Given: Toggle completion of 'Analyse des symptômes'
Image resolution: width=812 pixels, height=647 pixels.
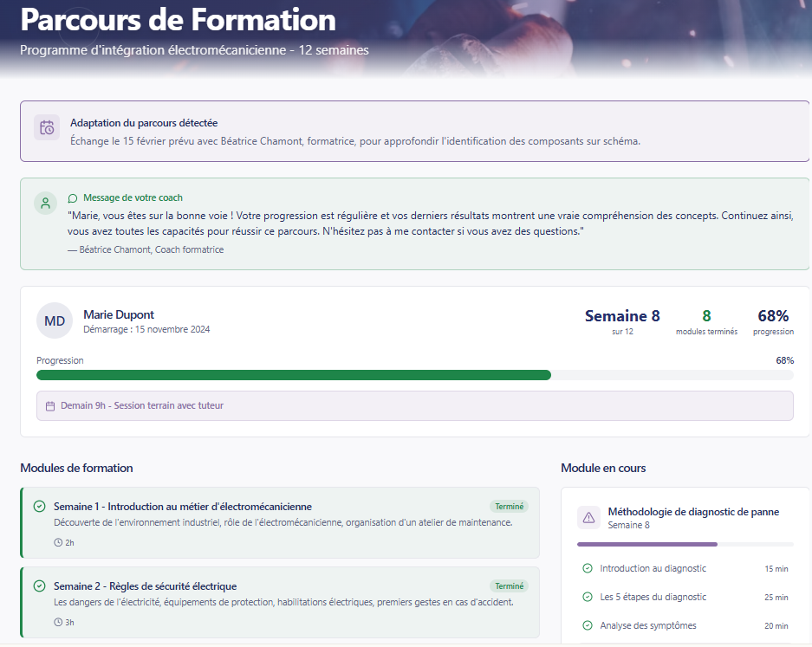Looking at the screenshot, I should tap(588, 625).
